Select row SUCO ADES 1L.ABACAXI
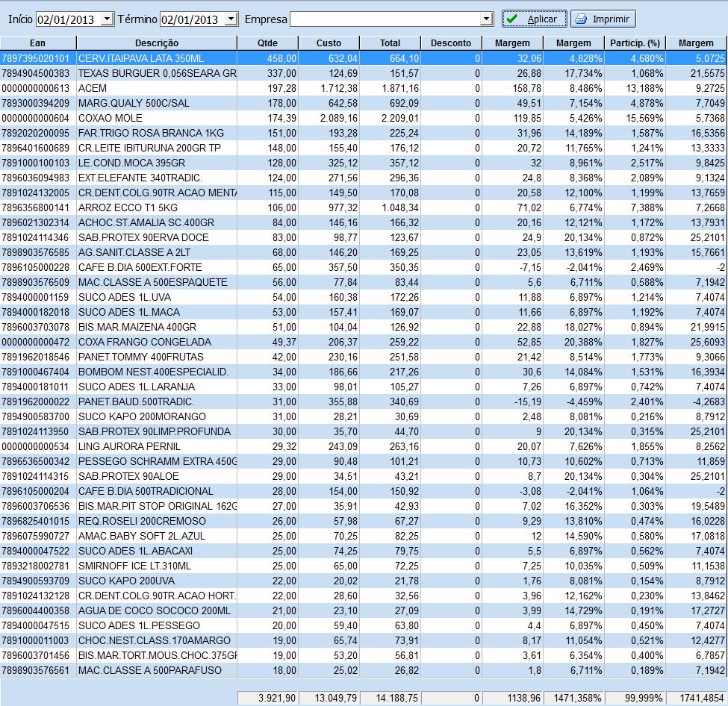Screen dimensions: 728x706 coord(363,551)
